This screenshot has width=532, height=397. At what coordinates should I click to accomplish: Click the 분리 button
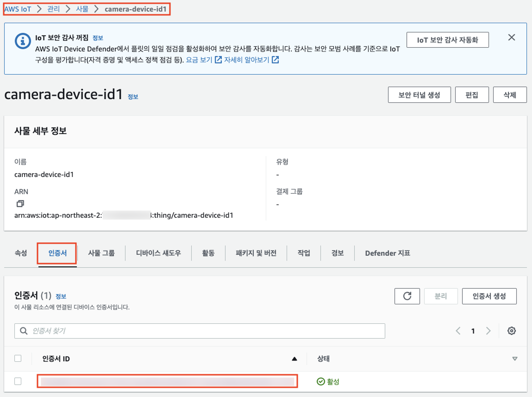(x=441, y=296)
